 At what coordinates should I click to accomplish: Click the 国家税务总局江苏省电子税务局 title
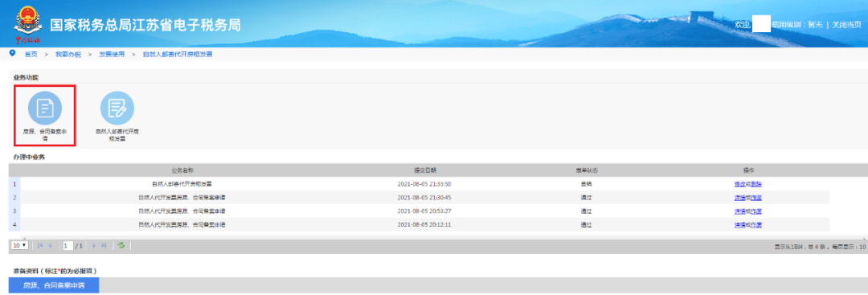click(145, 26)
